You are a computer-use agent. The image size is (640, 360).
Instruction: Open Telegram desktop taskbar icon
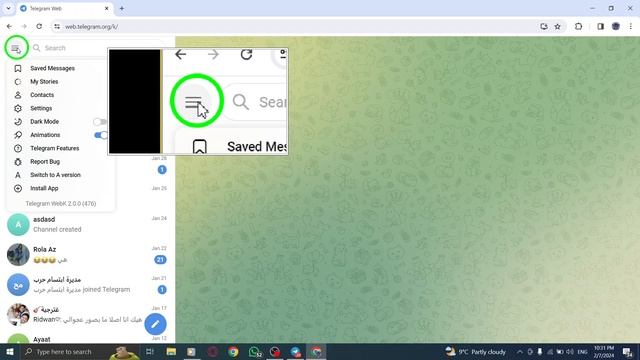pos(296,351)
